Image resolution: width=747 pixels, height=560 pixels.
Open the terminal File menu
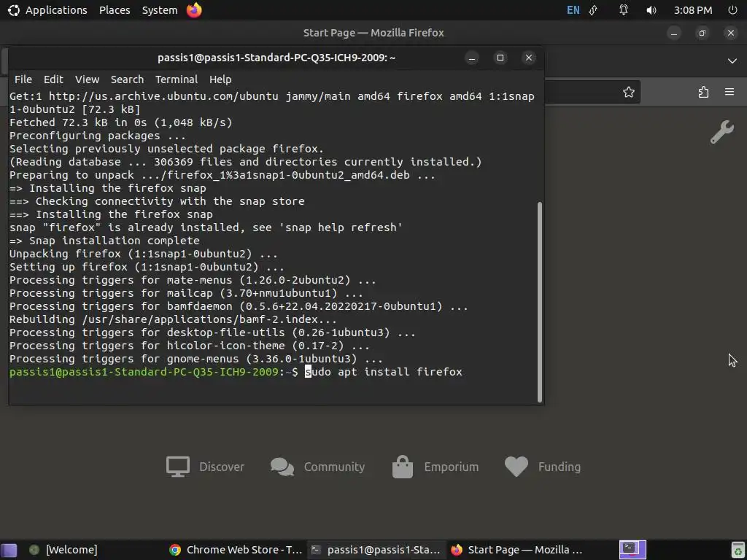(x=23, y=79)
